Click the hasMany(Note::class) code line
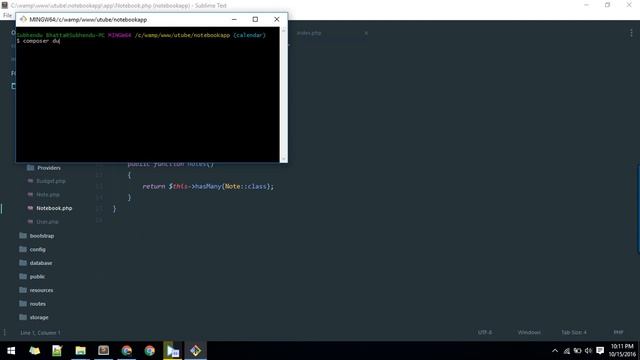Screen dimensions: 640x360 (208, 186)
